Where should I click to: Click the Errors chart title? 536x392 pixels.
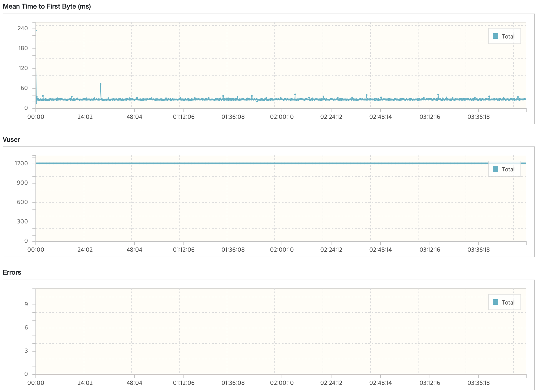tap(12, 272)
